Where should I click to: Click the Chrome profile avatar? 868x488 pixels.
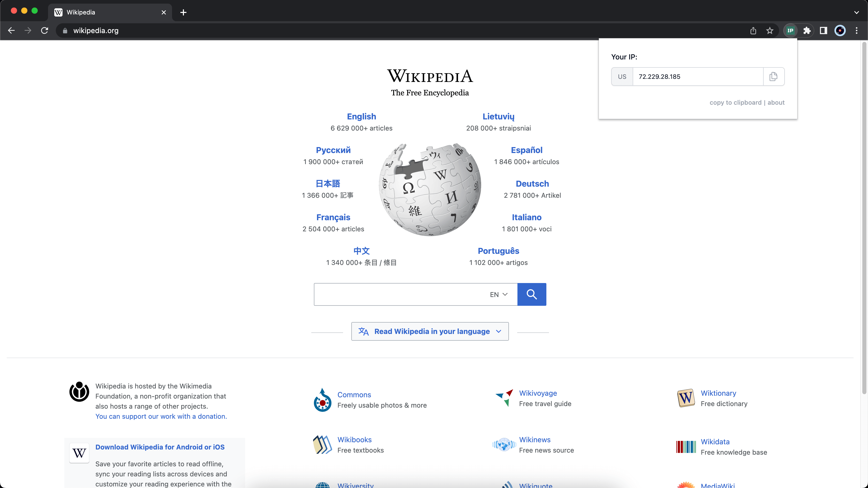[840, 31]
